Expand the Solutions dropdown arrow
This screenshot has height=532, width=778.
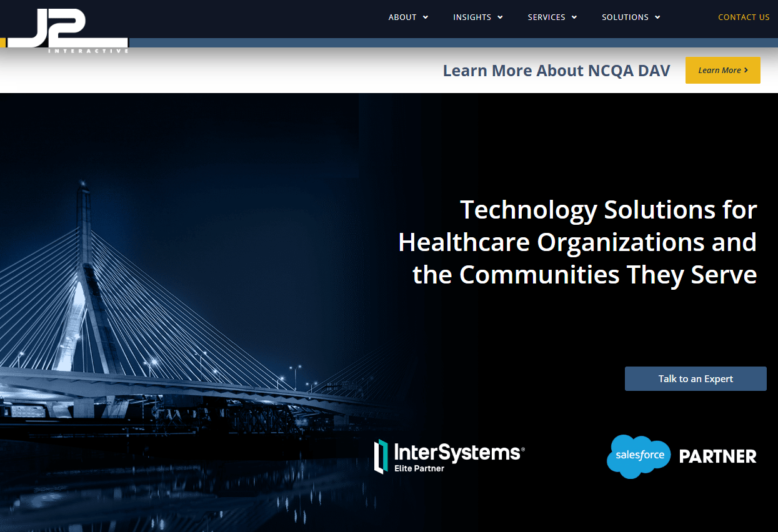click(x=657, y=17)
